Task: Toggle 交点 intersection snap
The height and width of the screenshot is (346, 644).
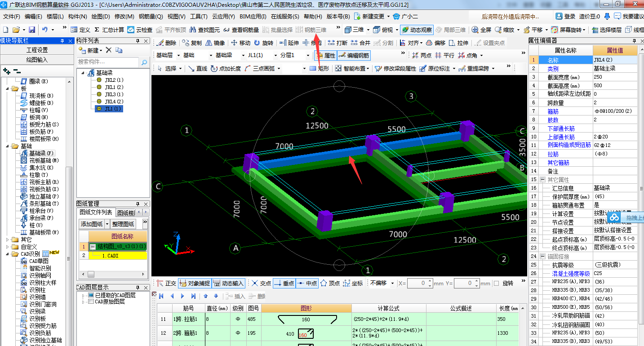Action: point(261,283)
